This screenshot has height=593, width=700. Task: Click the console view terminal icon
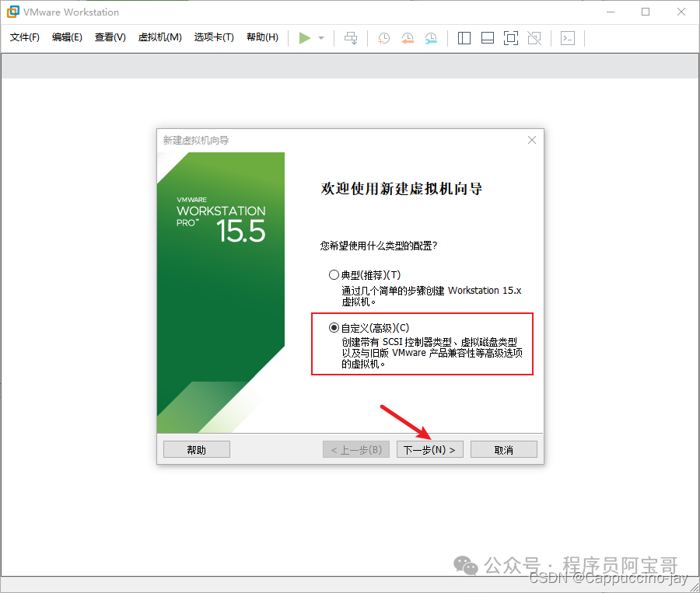[568, 38]
